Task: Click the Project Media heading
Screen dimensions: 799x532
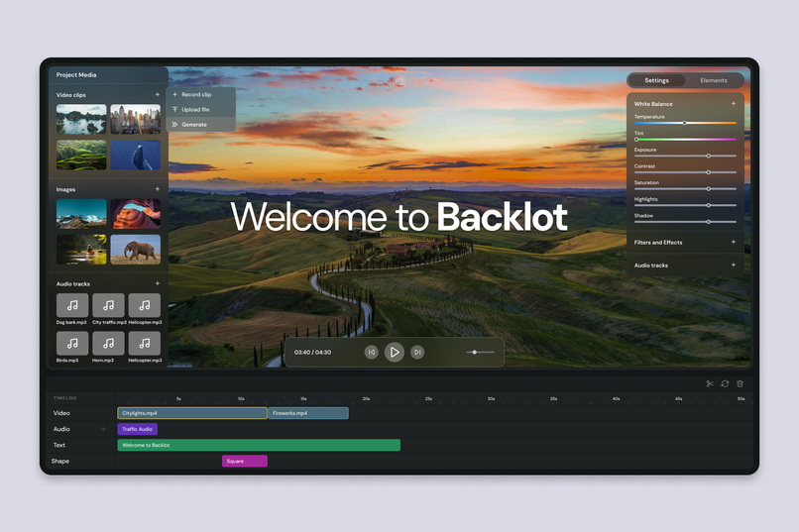Action: click(x=76, y=75)
